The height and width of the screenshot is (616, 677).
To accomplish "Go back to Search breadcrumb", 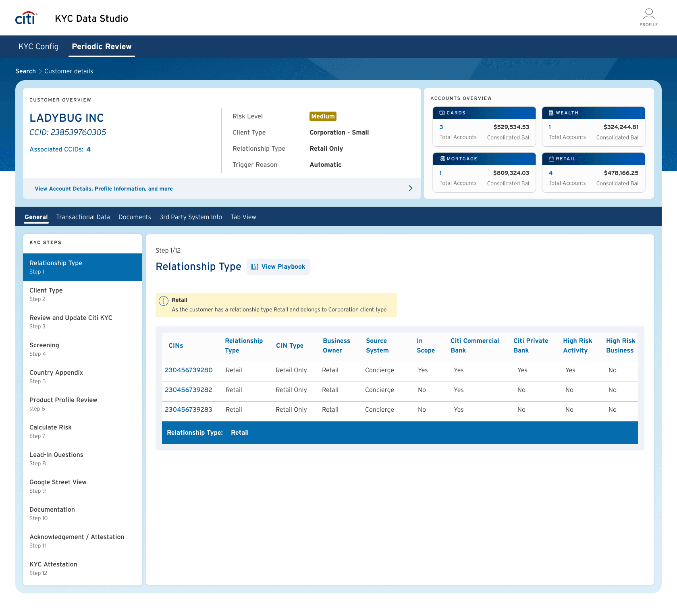I will tap(25, 71).
